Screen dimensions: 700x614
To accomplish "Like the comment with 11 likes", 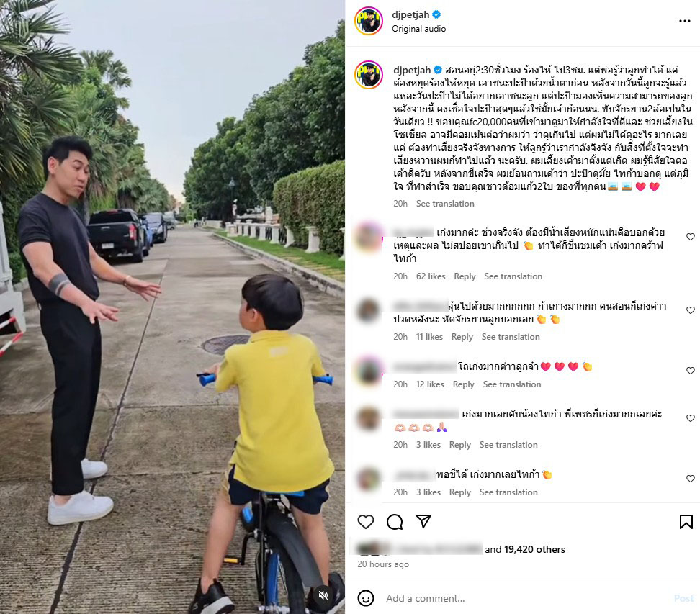I will (691, 310).
